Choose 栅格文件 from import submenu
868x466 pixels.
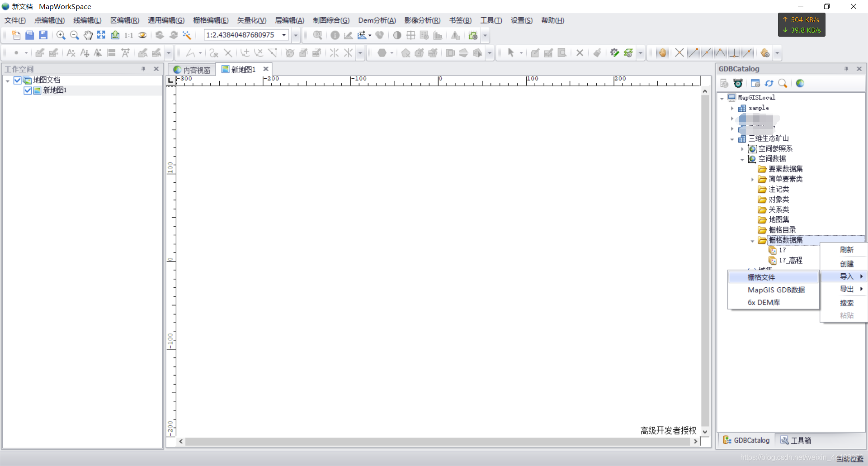pos(774,277)
